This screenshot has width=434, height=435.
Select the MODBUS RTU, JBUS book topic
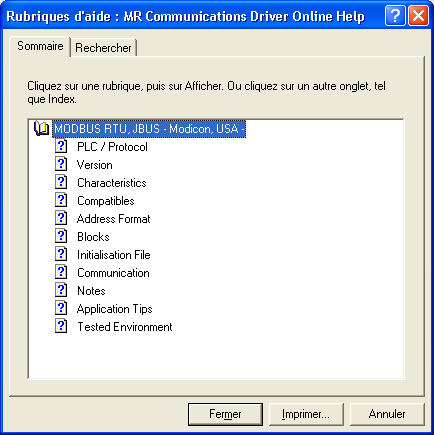pos(149,129)
